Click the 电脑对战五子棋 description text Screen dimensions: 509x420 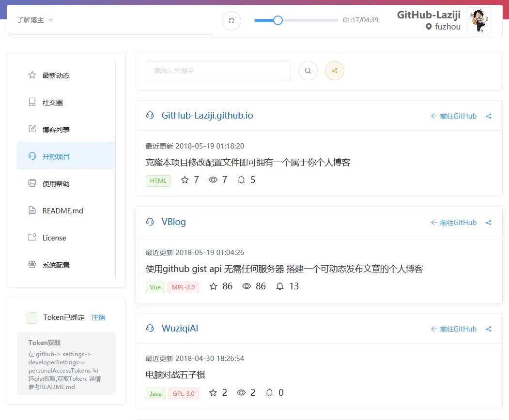176,375
